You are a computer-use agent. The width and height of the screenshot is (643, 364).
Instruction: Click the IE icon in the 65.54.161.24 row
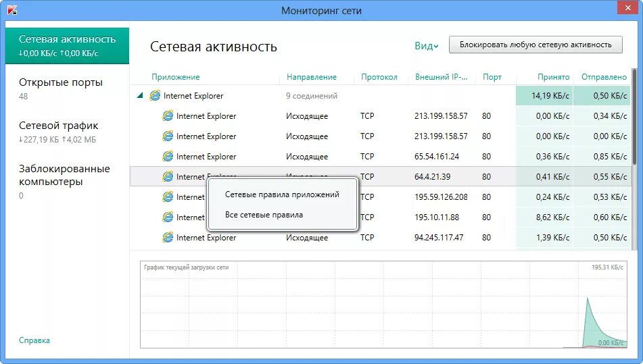pos(167,157)
